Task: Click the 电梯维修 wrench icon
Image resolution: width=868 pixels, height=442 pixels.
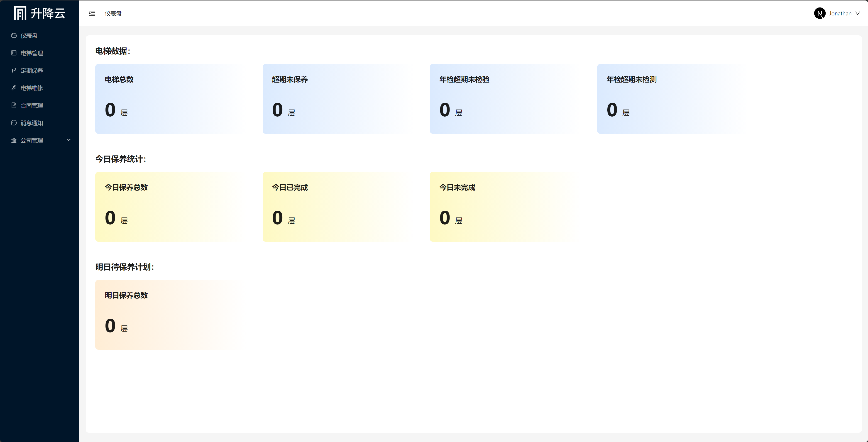Action: [x=14, y=88]
